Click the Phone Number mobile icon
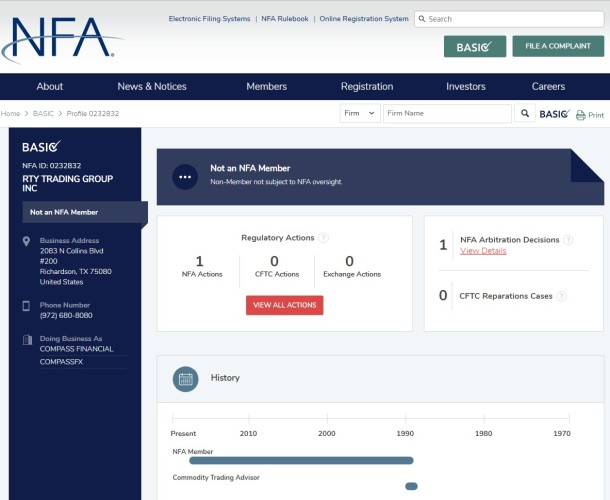 coord(26,306)
